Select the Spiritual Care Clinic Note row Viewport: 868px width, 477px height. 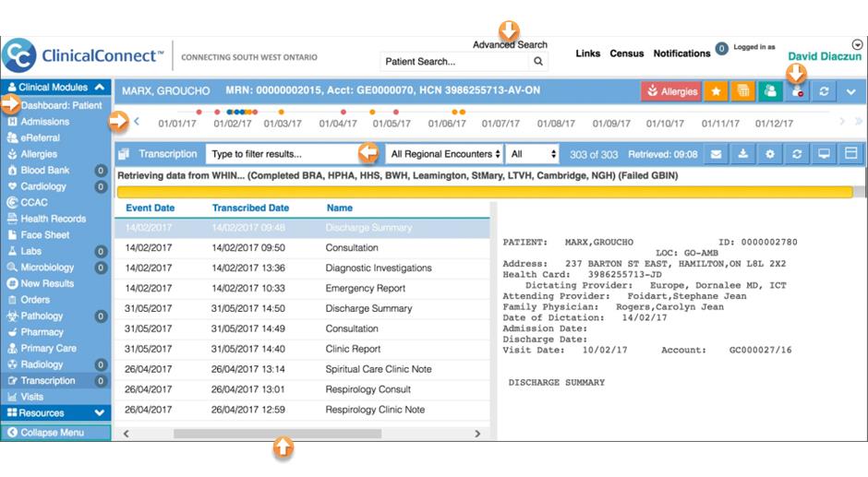coord(302,369)
